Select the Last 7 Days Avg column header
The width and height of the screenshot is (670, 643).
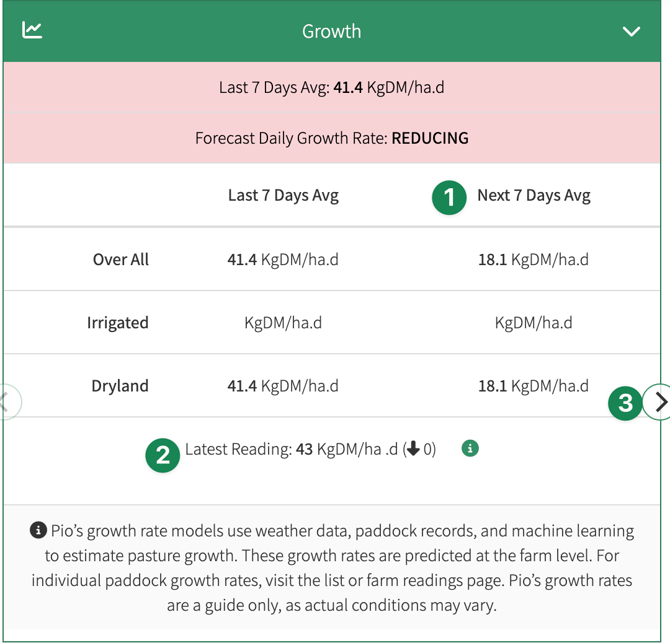click(x=283, y=195)
